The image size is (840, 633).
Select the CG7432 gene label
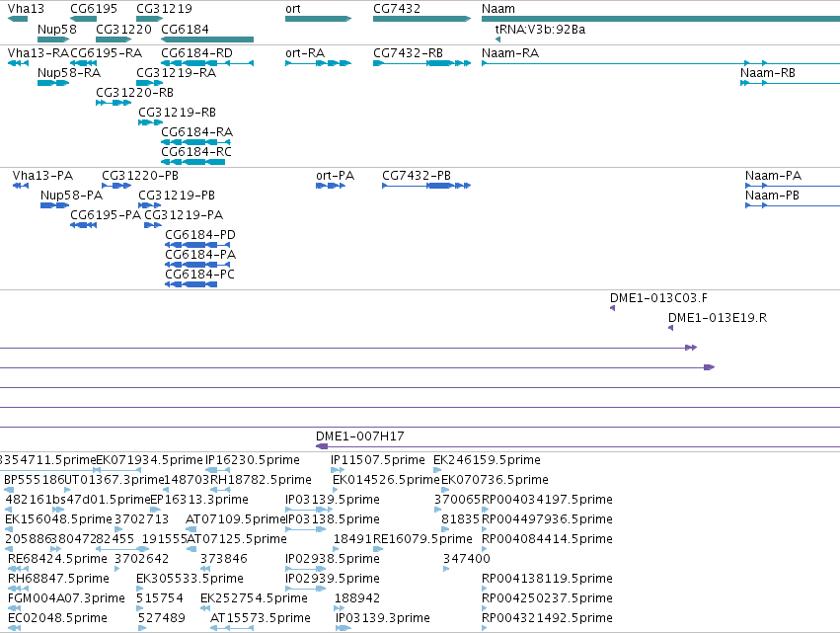pyautogui.click(x=397, y=9)
